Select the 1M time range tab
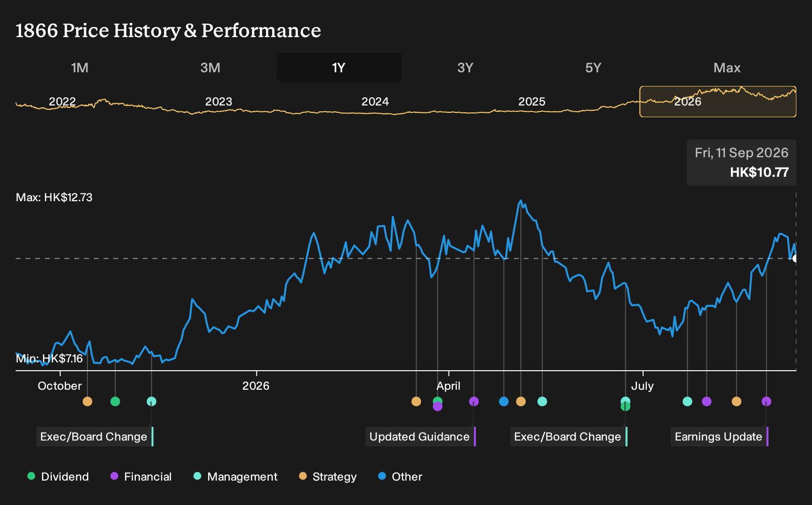 80,67
